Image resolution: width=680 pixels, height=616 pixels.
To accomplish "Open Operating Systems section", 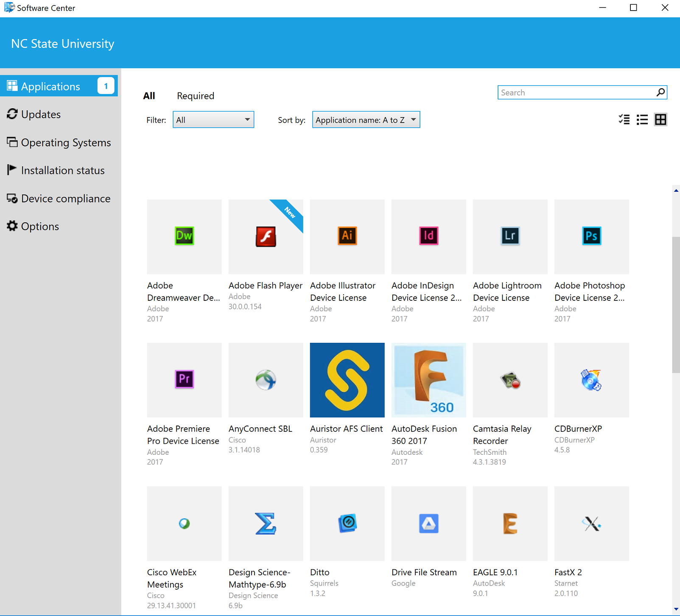I will pyautogui.click(x=59, y=142).
